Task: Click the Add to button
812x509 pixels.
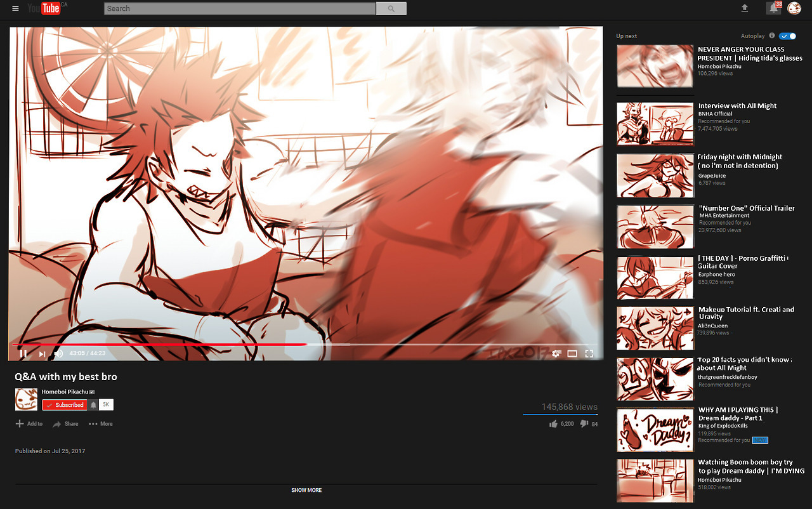Action: pos(29,423)
